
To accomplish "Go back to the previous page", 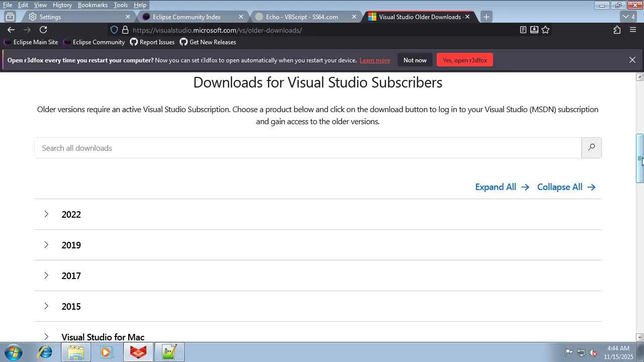I will (x=11, y=30).
